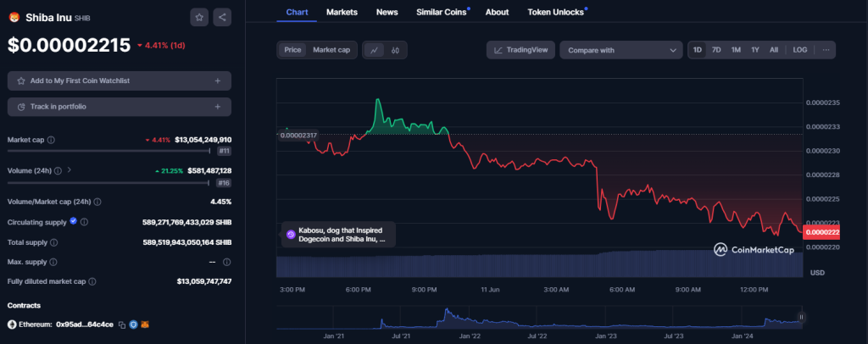Open the Compare with dropdown

(x=620, y=50)
